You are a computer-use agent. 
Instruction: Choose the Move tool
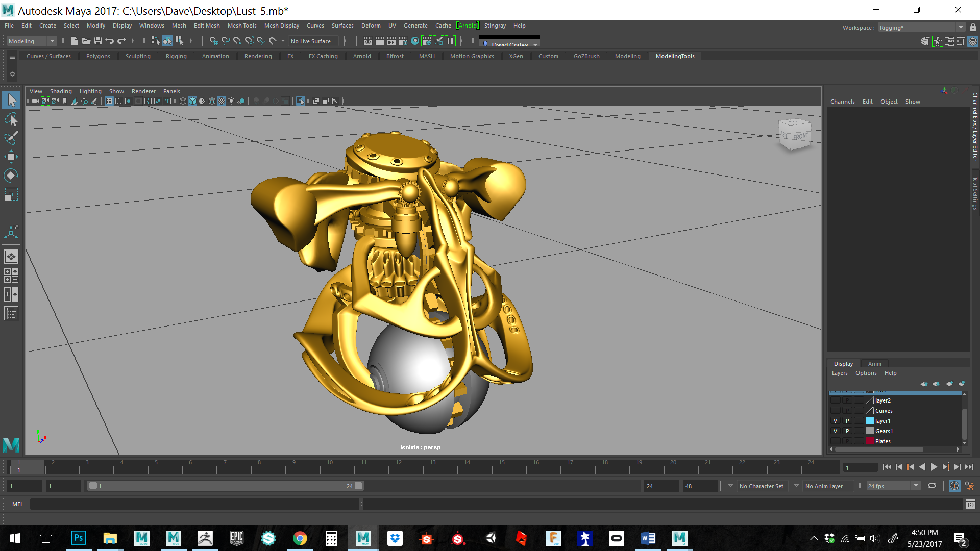coord(11,157)
